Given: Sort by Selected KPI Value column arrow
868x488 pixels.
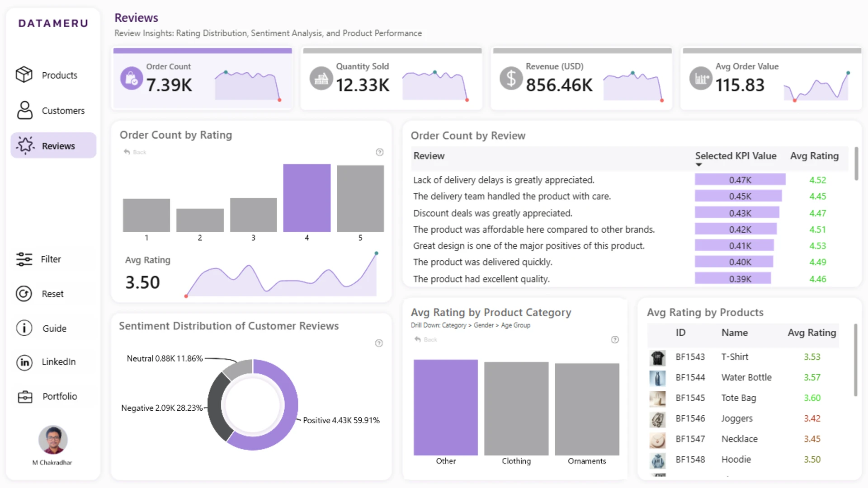Looking at the screenshot, I should click(699, 164).
